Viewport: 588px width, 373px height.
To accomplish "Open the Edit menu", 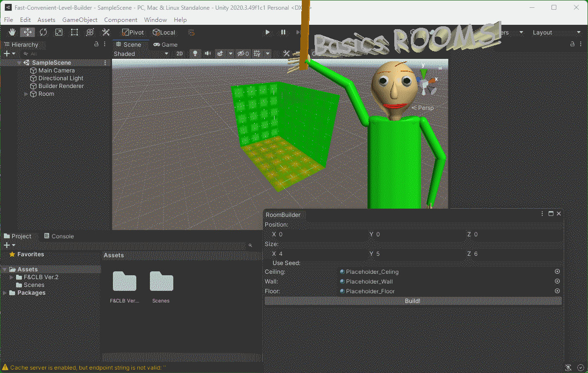I will pos(25,19).
